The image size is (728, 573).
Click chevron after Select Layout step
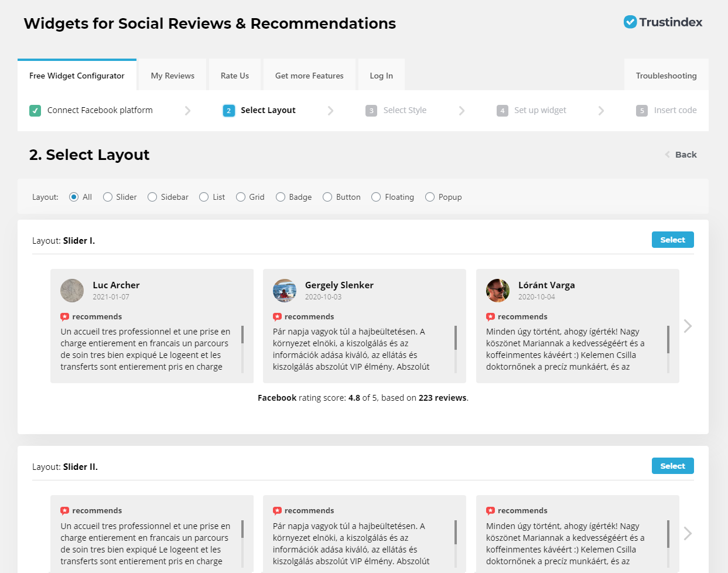(330, 111)
